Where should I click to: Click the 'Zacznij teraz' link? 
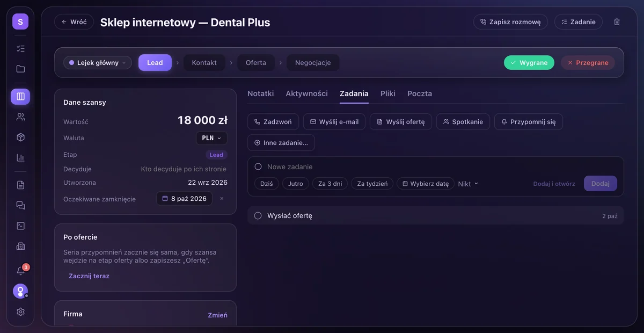89,276
